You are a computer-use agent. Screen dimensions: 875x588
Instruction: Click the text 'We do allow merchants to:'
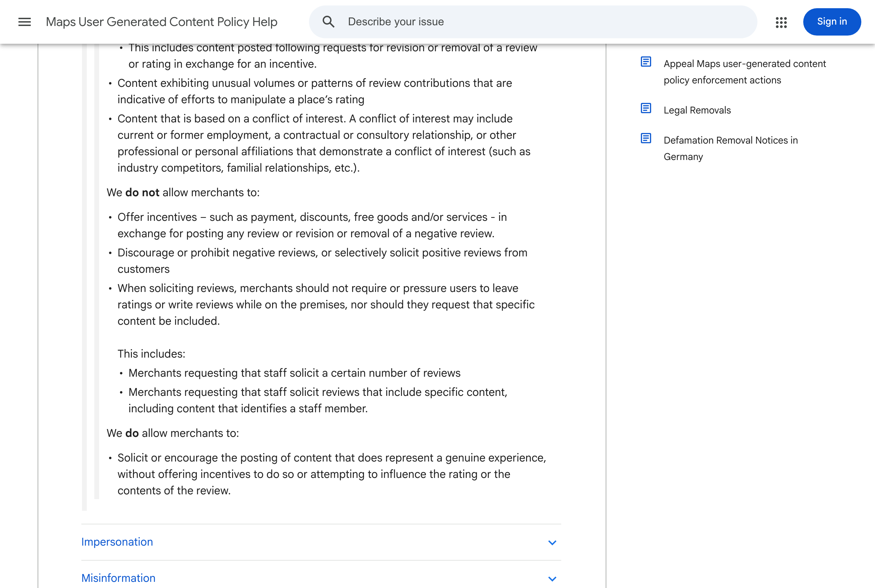[173, 433]
